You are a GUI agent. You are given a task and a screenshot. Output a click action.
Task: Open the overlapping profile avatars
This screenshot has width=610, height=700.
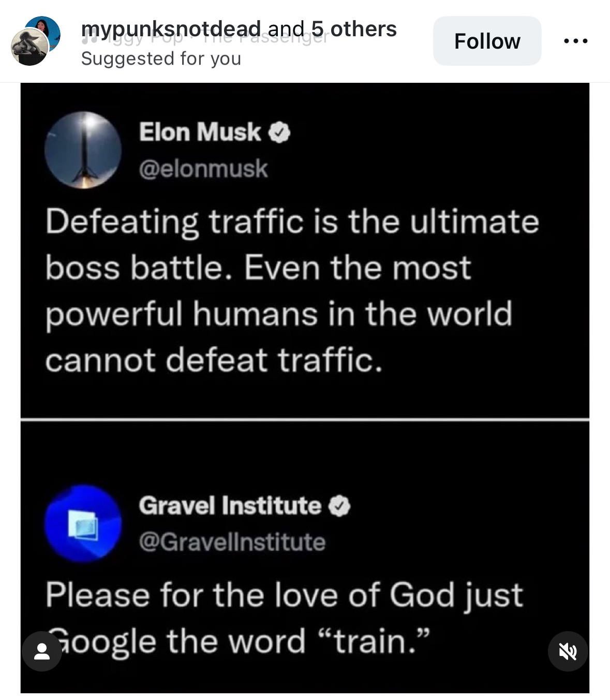[x=35, y=41]
